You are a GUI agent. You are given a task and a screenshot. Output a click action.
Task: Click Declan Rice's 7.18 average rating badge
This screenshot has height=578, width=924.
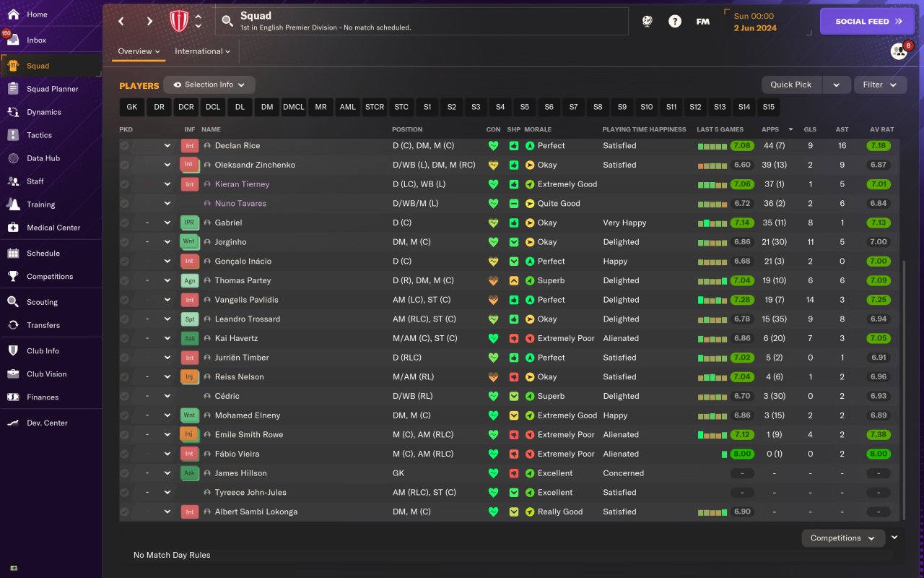[x=879, y=145]
